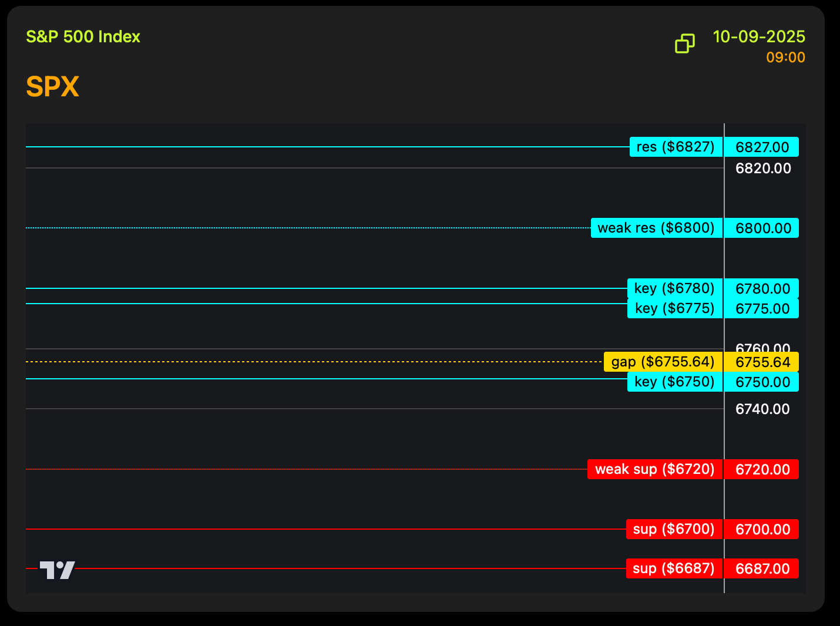The image size is (840, 626).
Task: Select the weak sup ($6720) label
Action: point(654,469)
